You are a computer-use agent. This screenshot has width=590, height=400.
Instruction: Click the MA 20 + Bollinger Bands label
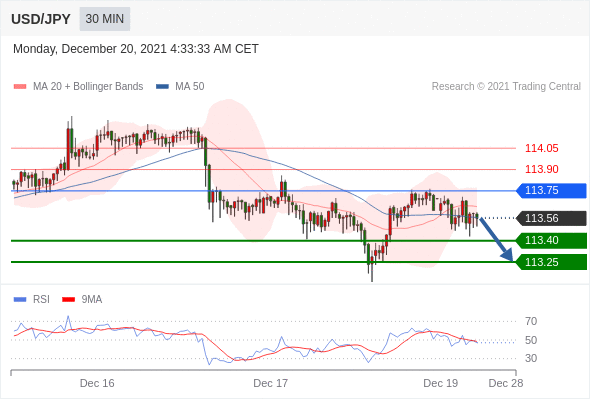tap(88, 87)
